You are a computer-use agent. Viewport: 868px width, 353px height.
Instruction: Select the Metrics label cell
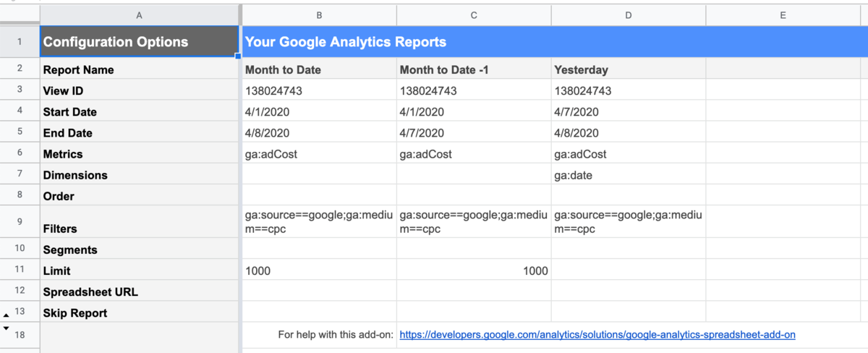coord(139,153)
